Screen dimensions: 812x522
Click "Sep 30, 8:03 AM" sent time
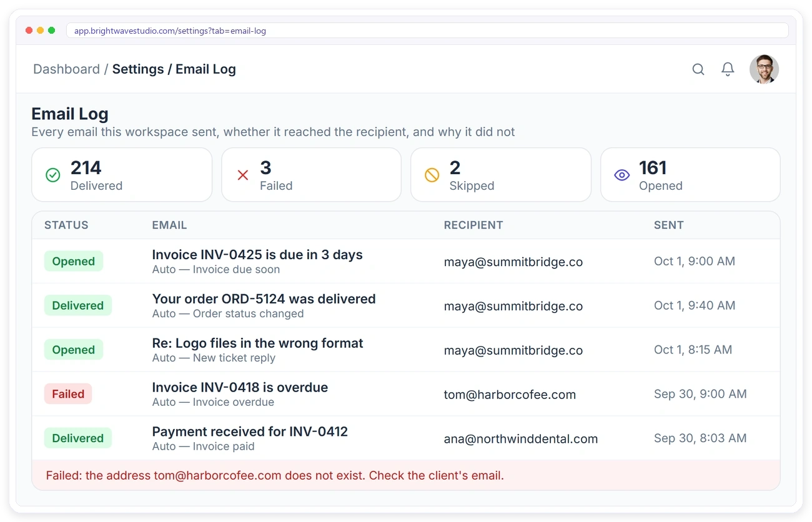700,438
